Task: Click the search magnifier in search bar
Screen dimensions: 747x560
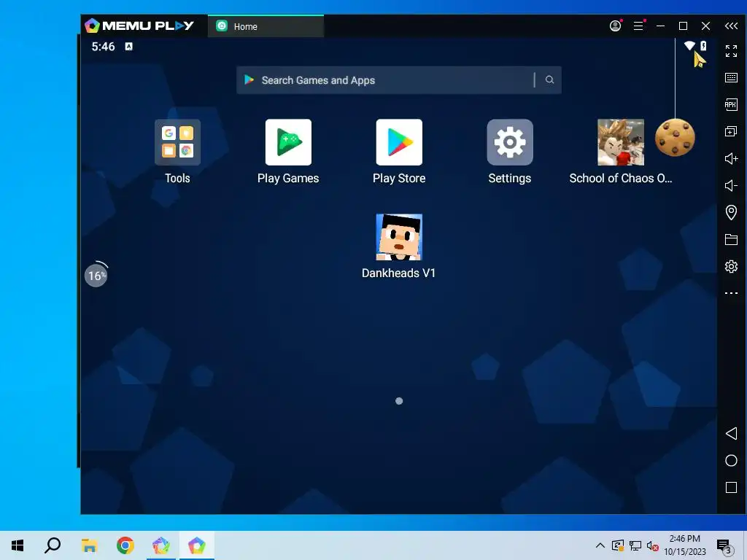Action: tap(549, 80)
